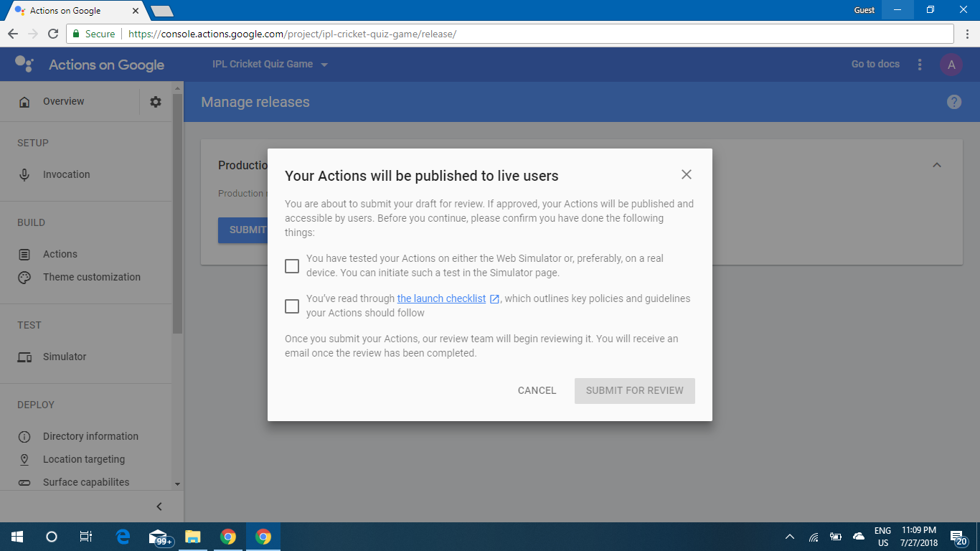Click the help question mark icon
The width and height of the screenshot is (980, 551).
(954, 102)
